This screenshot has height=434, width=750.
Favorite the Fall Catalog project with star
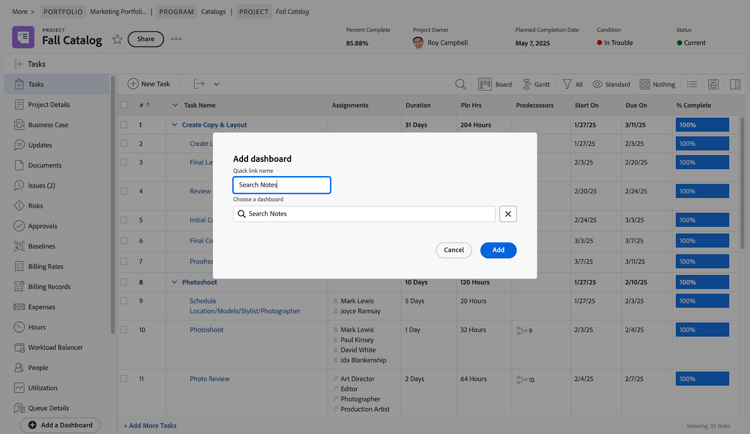(117, 40)
